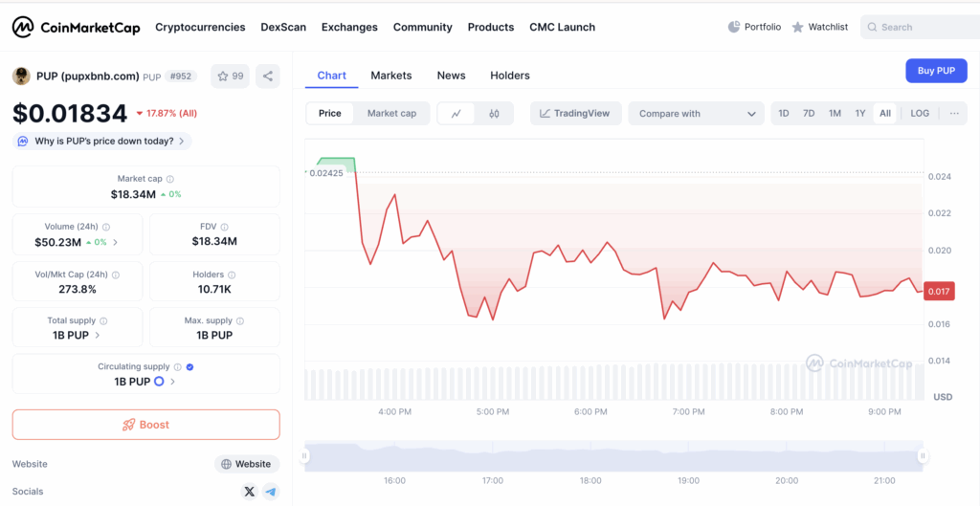This screenshot has height=506, width=980.
Task: Open the more options ellipsis on chart
Action: click(x=954, y=114)
